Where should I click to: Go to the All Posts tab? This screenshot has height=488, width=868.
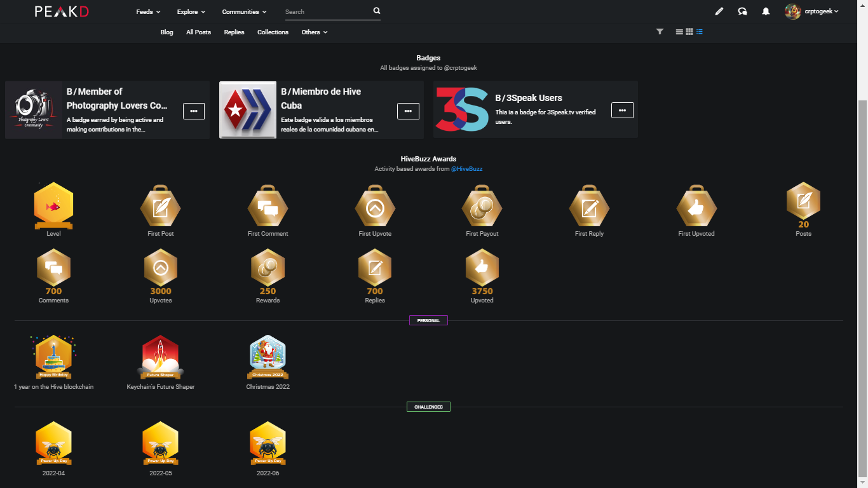point(198,32)
